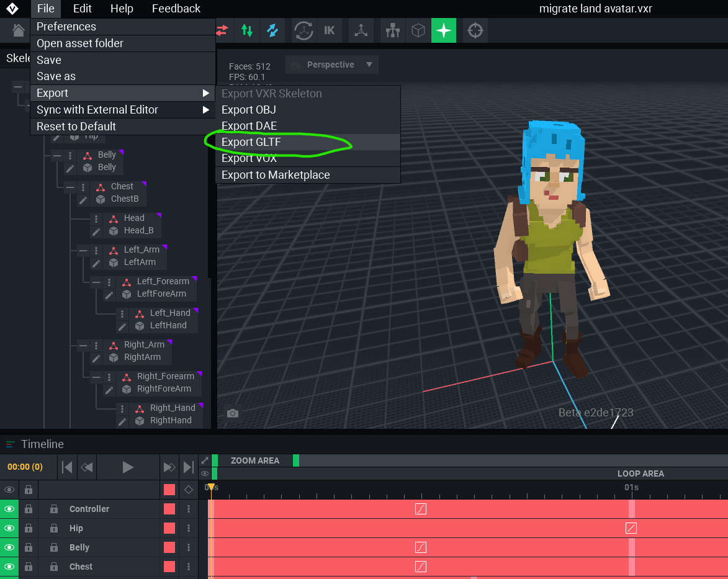This screenshot has height=579, width=728.
Task: Click the cube icon in the toolbar
Action: pos(419,30)
